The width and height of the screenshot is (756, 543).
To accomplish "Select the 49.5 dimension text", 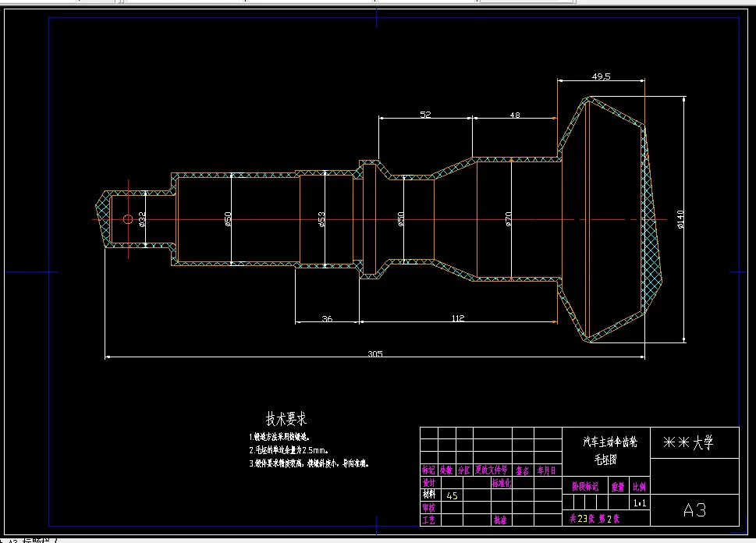I will [x=601, y=76].
